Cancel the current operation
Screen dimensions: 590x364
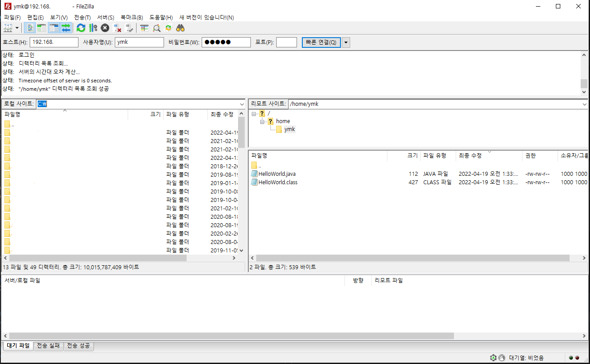coord(105,28)
